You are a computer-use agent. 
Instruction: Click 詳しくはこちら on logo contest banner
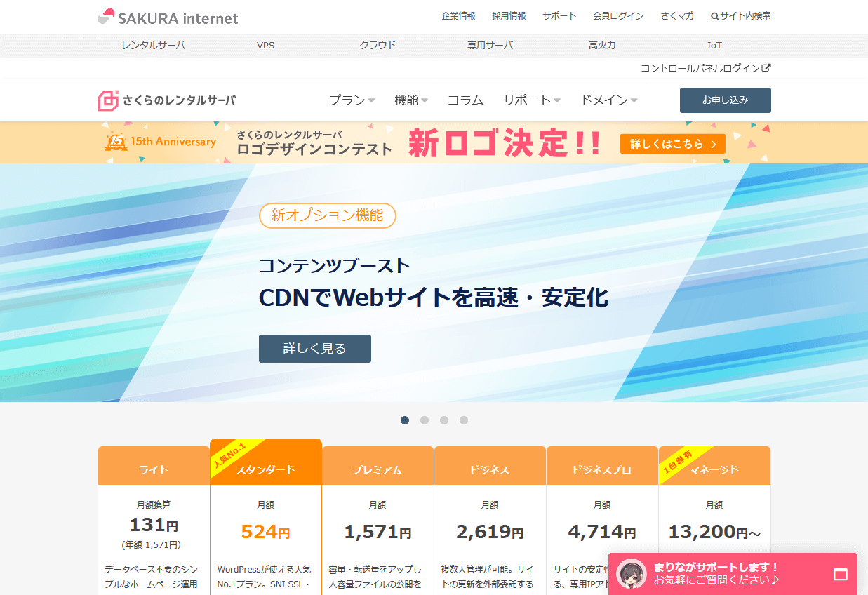click(672, 144)
